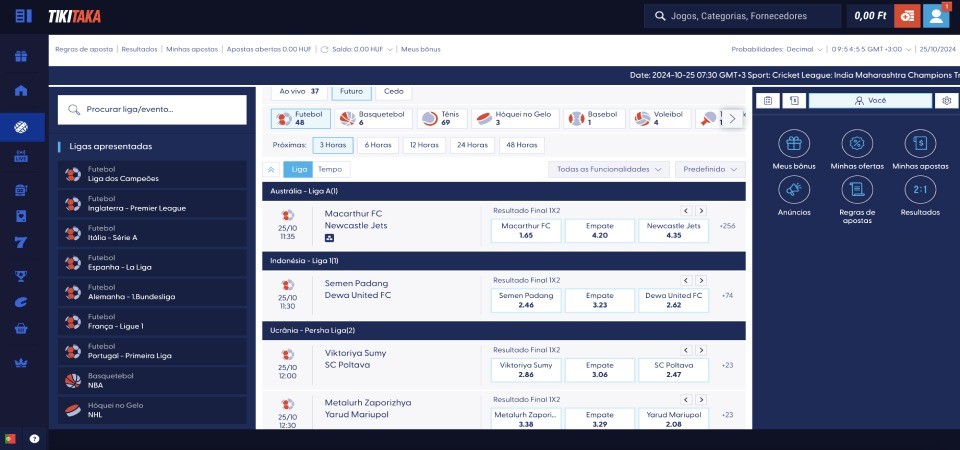Pick Macarthur FC odds 1.65

[x=526, y=230]
